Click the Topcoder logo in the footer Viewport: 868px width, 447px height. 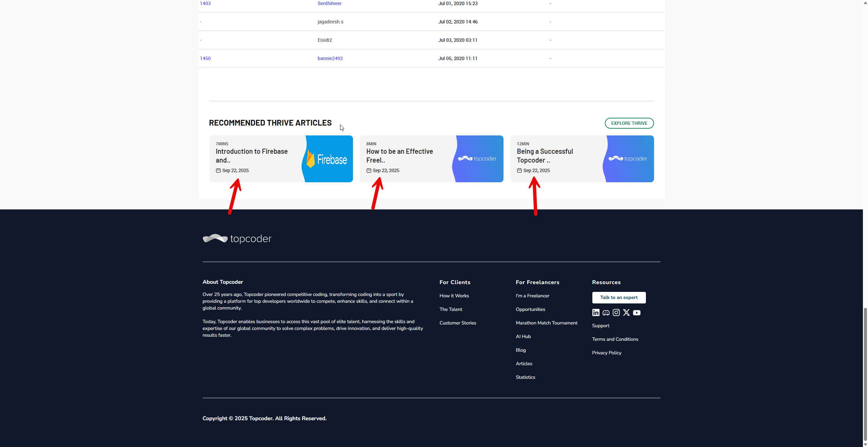coord(237,239)
